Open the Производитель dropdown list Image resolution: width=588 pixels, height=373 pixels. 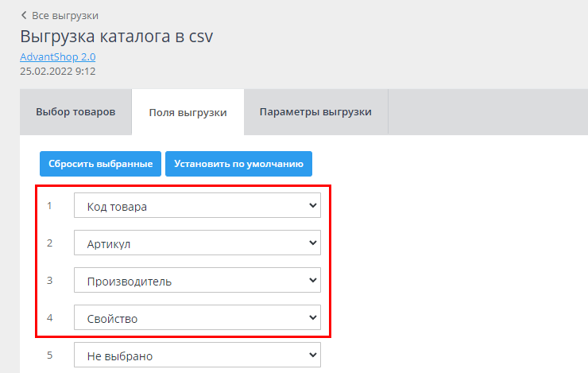click(x=197, y=281)
